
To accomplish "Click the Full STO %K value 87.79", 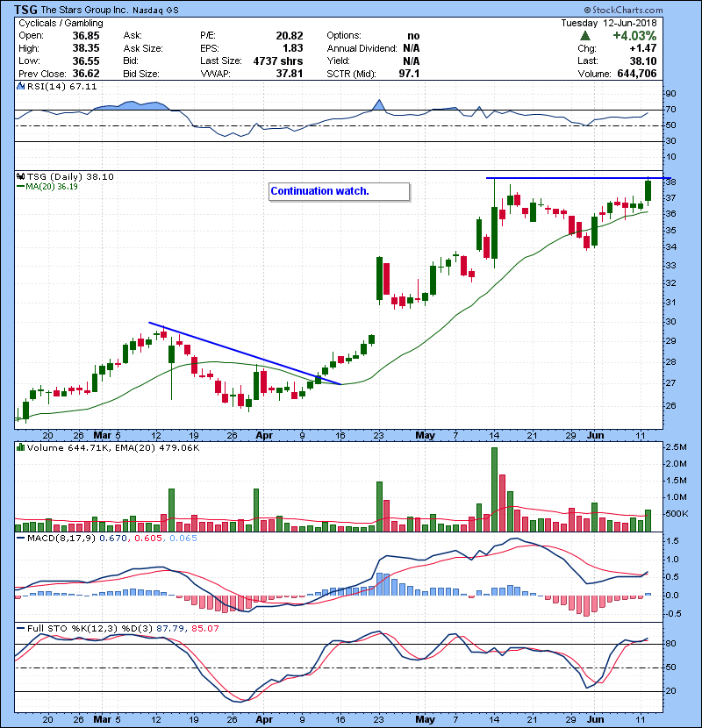I will point(169,629).
